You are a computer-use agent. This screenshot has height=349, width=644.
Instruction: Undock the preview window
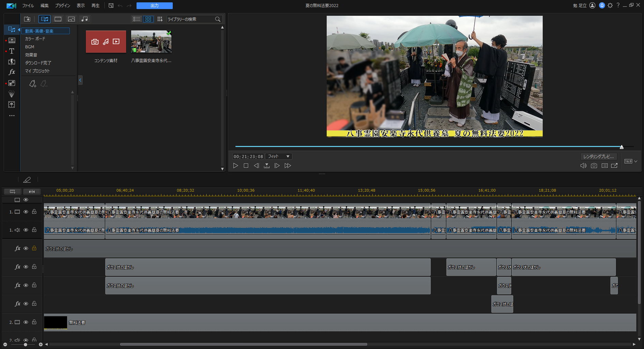coord(614,166)
